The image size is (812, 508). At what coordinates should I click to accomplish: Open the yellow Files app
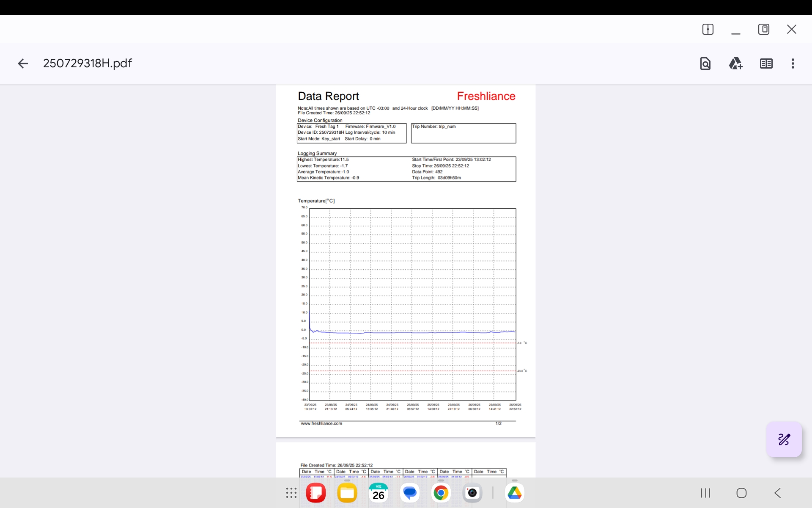pyautogui.click(x=347, y=493)
